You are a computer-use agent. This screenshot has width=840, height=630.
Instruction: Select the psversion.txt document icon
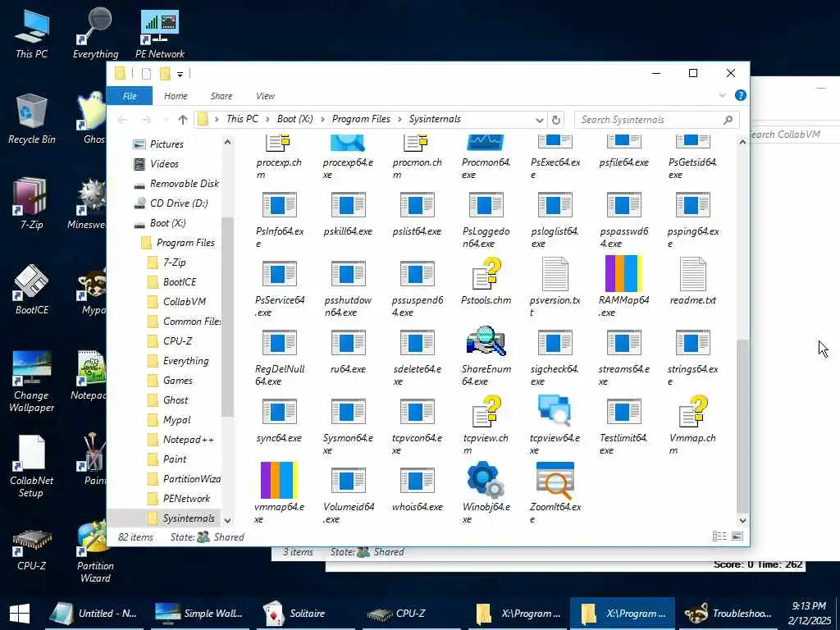click(555, 274)
